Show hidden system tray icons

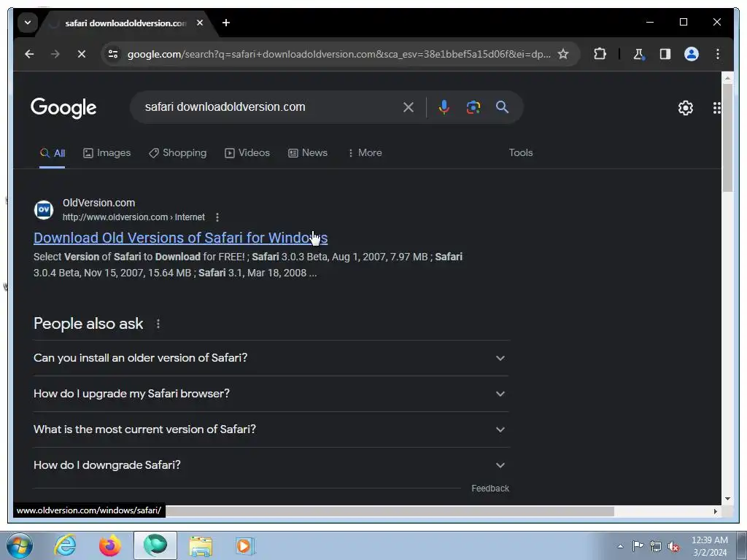pyautogui.click(x=620, y=547)
